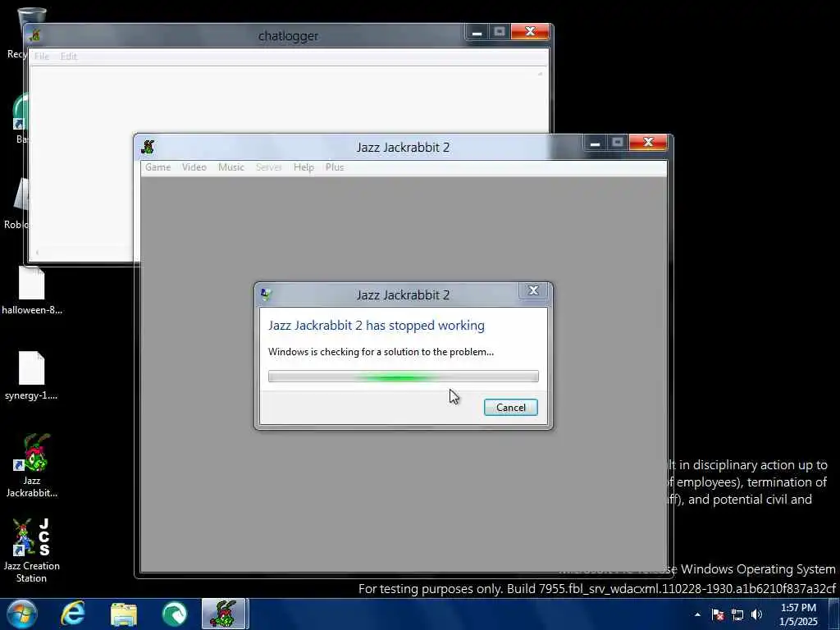
Task: Launch Internet Explorer from the taskbar
Action: point(73,614)
